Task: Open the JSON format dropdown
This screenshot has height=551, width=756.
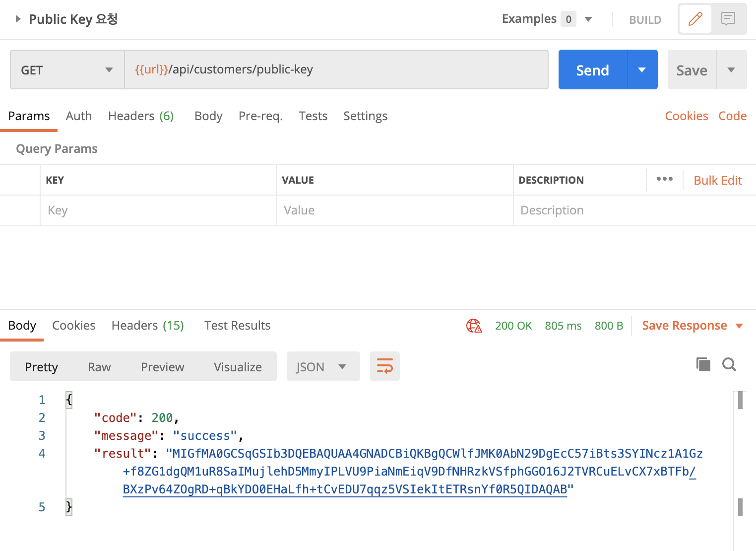Action: tap(323, 367)
